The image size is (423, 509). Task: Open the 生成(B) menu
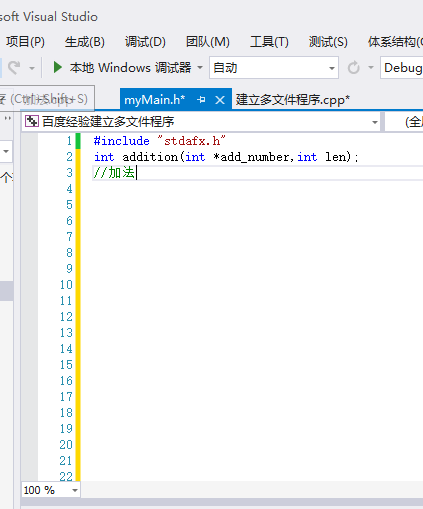click(x=85, y=42)
